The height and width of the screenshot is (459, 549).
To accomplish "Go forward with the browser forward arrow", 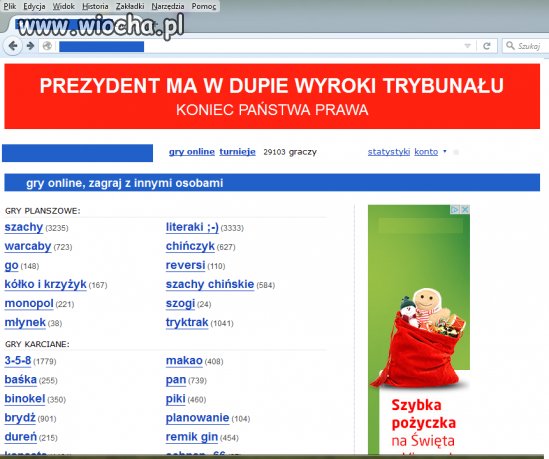I will point(30,46).
